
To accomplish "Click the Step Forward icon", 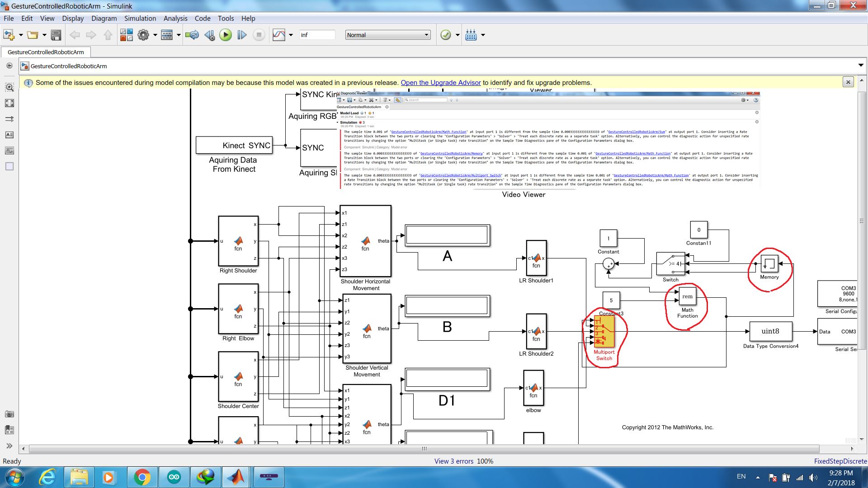I will click(x=242, y=35).
